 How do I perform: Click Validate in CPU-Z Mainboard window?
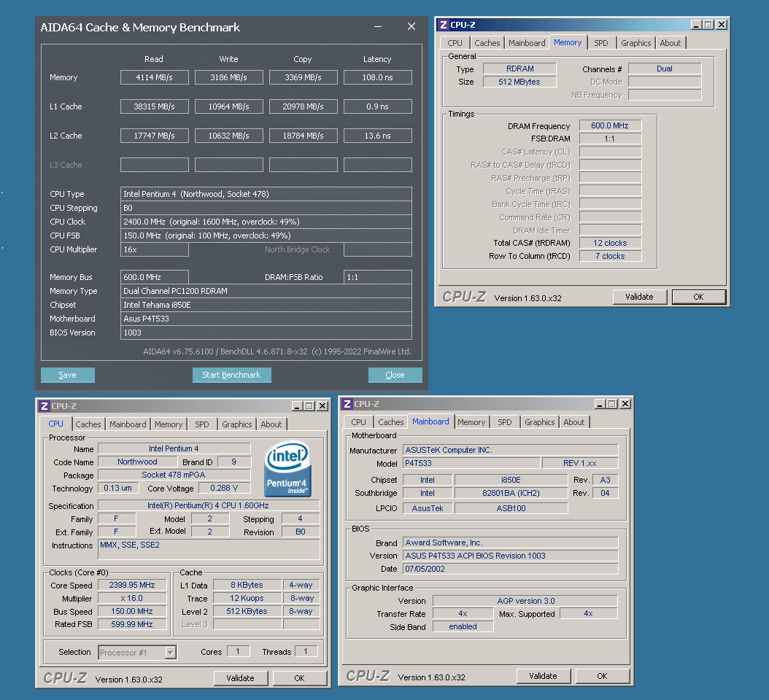544,677
